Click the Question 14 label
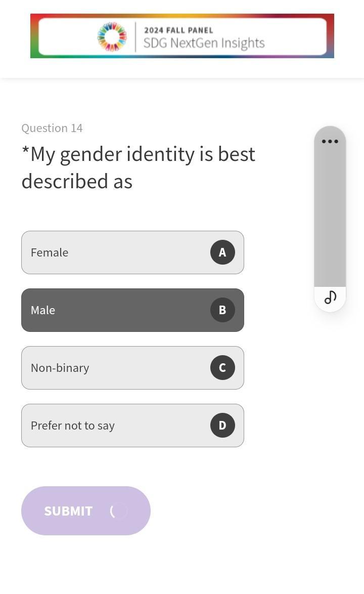 (x=52, y=128)
